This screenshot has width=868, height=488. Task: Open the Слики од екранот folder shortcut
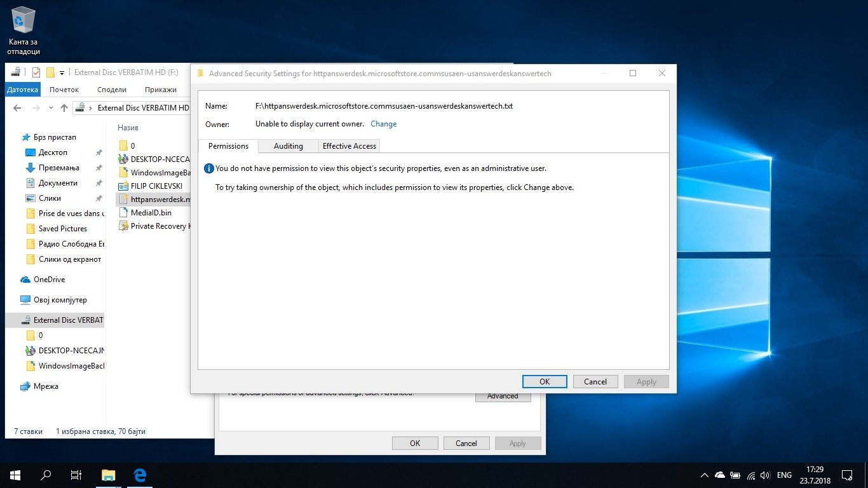click(64, 259)
